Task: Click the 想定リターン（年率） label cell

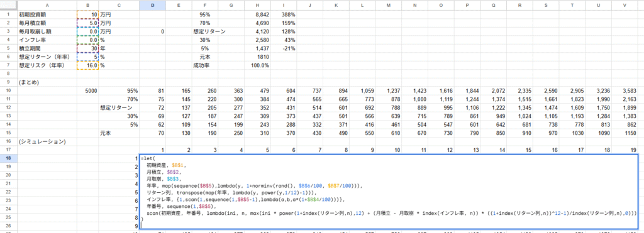Action: [47, 57]
